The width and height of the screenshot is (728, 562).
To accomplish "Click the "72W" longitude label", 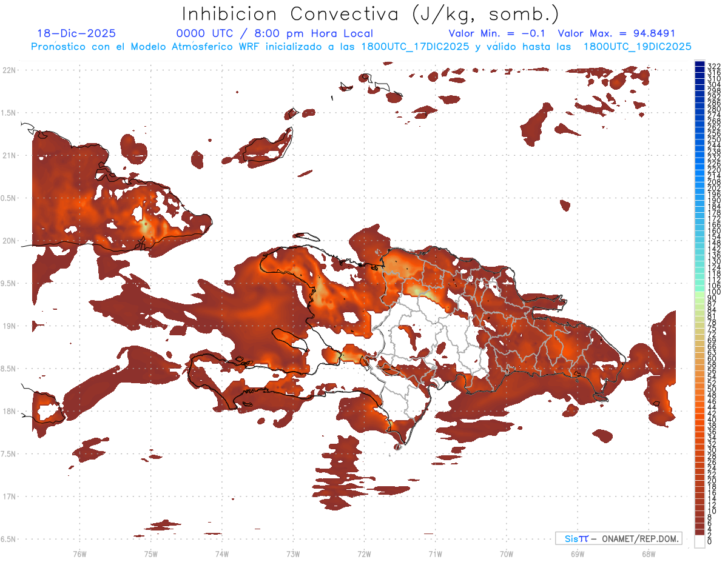I will tap(364, 553).
